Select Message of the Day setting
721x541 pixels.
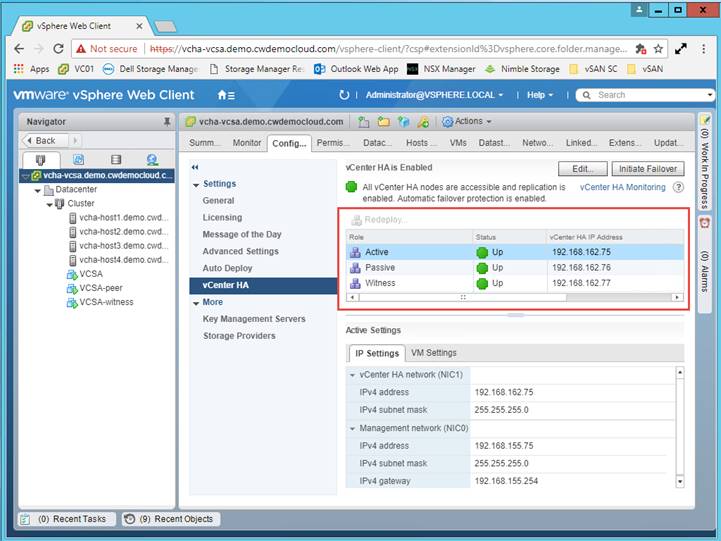242,234
